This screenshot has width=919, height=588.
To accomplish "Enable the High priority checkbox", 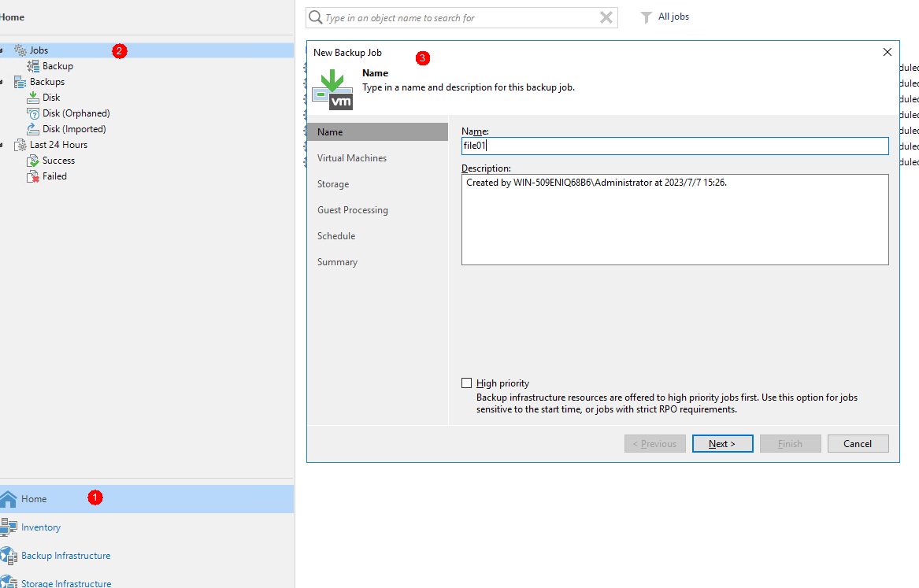I will (x=467, y=383).
